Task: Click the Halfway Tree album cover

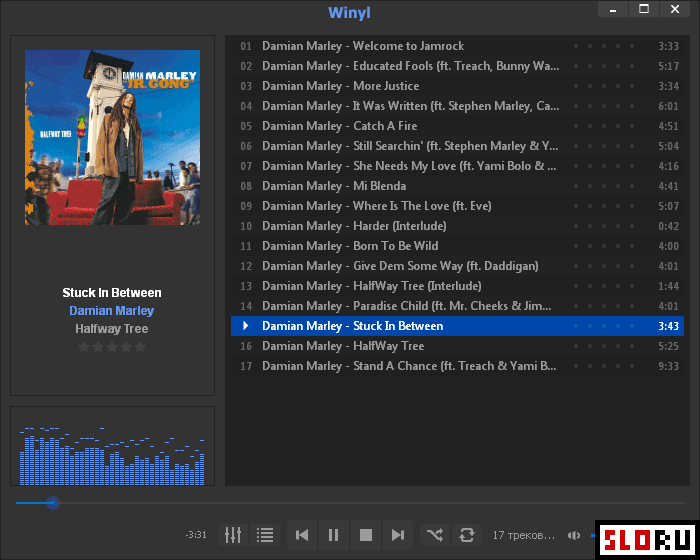Action: point(112,138)
